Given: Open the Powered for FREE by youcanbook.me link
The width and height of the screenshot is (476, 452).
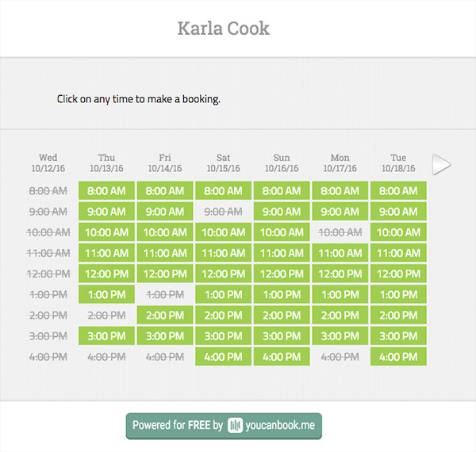Looking at the screenshot, I should pos(224,425).
